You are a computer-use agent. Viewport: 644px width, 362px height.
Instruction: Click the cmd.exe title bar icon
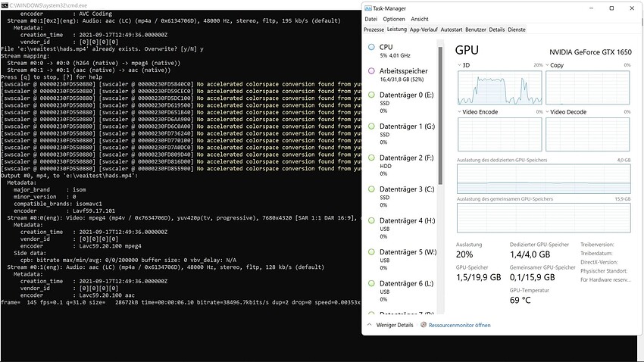(x=5, y=5)
